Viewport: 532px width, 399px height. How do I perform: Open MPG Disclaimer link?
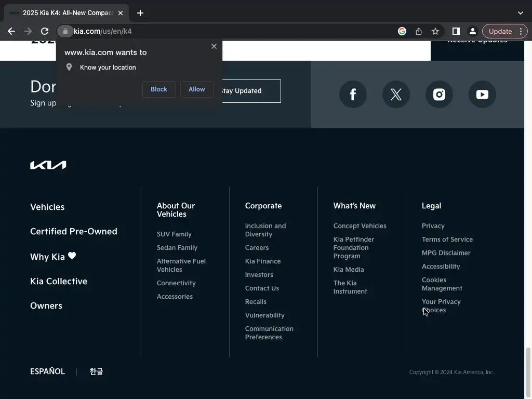446,253
